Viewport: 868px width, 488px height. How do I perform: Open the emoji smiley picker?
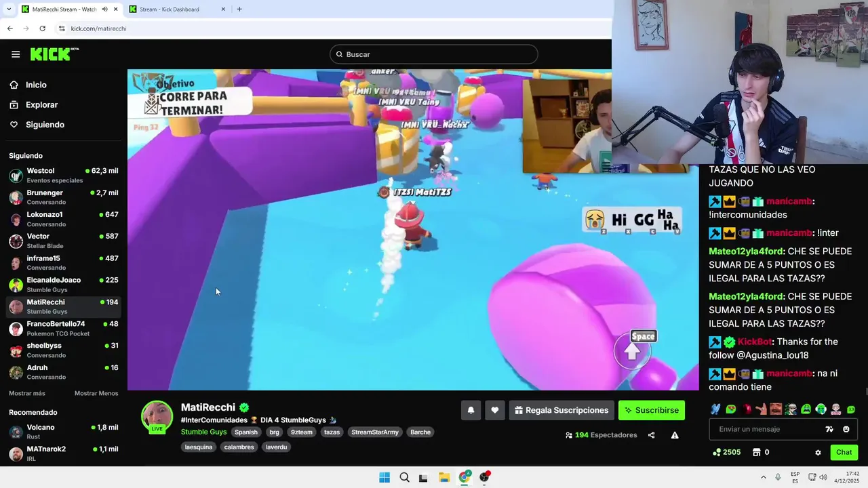point(846,429)
